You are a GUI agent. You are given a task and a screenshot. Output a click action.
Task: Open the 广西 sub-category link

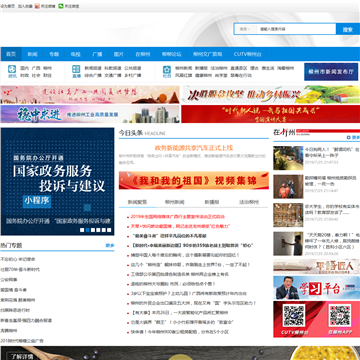pos(36,68)
